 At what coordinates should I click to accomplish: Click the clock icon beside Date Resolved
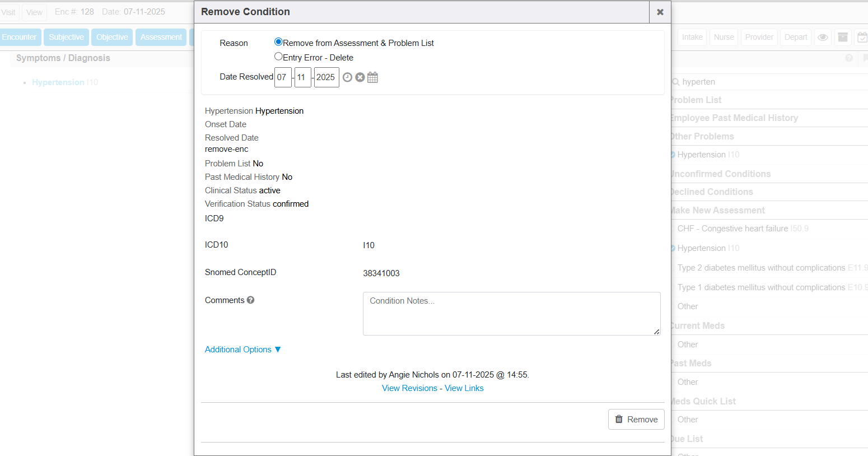coord(347,77)
